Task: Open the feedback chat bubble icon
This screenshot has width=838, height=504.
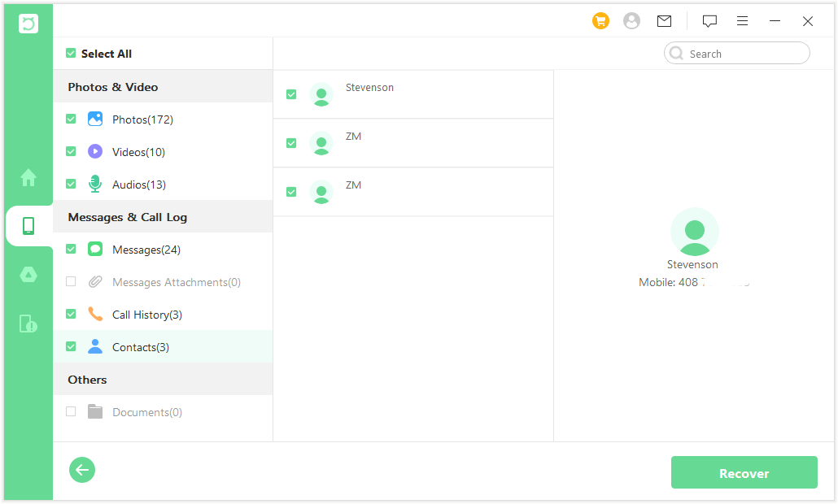Action: click(709, 21)
